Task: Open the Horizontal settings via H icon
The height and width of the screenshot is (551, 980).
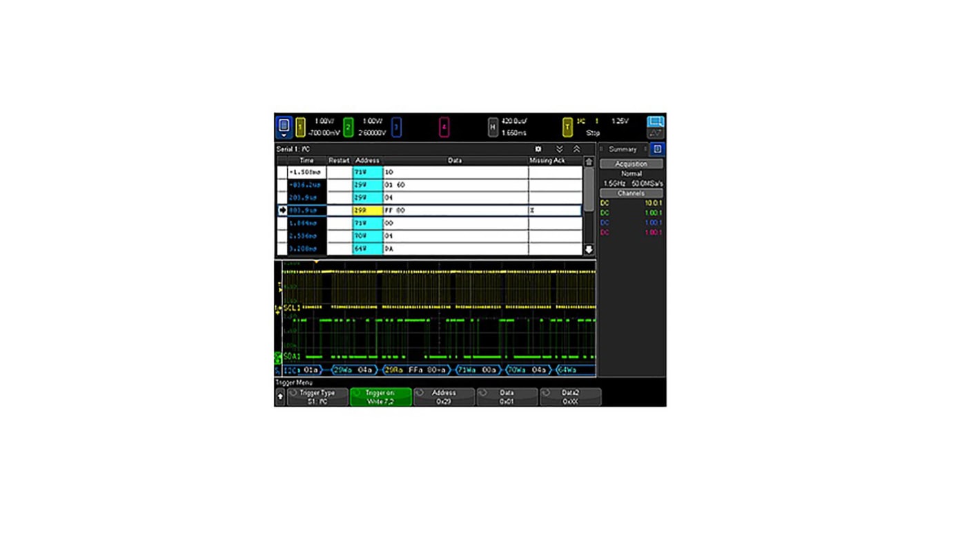Action: pyautogui.click(x=493, y=126)
